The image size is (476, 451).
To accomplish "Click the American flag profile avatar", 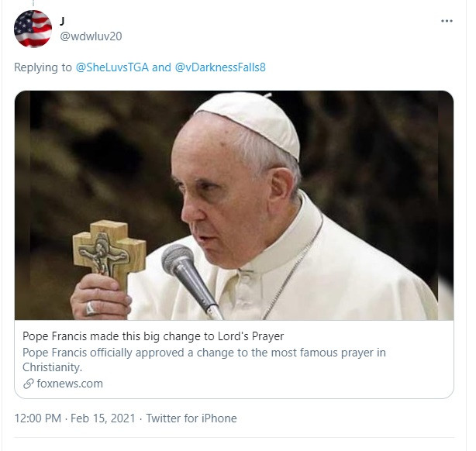I will tap(33, 29).
